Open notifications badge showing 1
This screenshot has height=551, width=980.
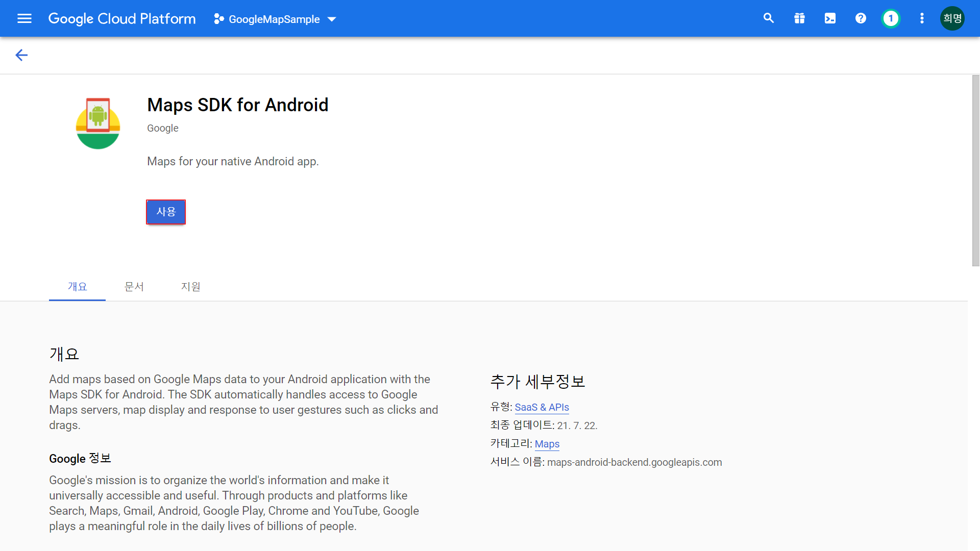[x=891, y=19]
